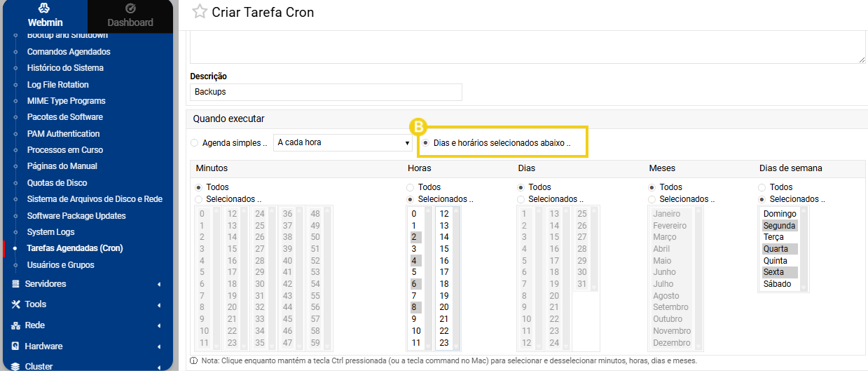This screenshot has height=371, width=868.
Task: Open Pacotes de Software
Action: (64, 117)
